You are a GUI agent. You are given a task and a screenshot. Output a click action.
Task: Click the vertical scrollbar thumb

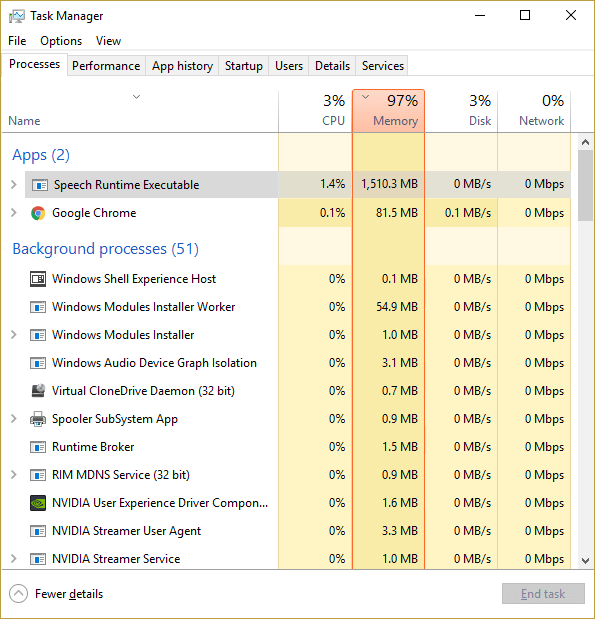coord(586,186)
